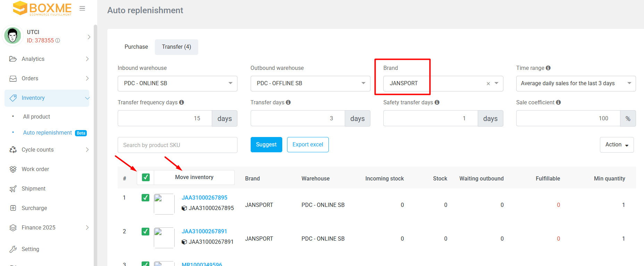
Task: Click the info icon next to ID 378355
Action: coord(58,41)
